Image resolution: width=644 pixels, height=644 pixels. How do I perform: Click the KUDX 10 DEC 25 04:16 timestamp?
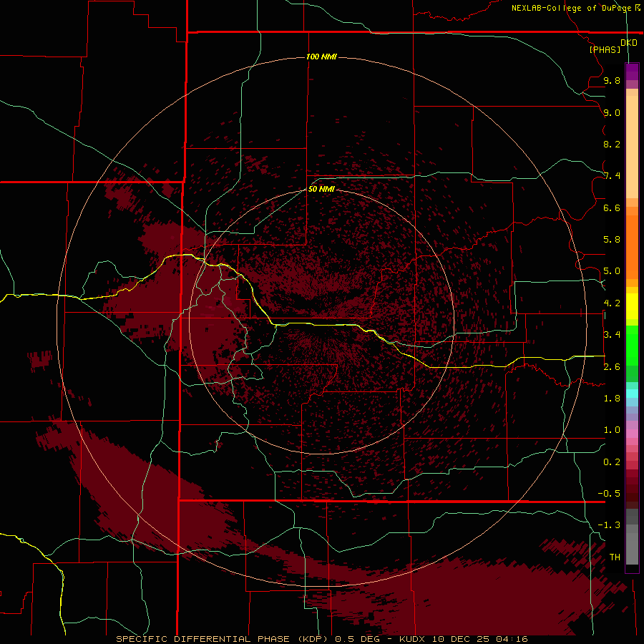coord(463,639)
